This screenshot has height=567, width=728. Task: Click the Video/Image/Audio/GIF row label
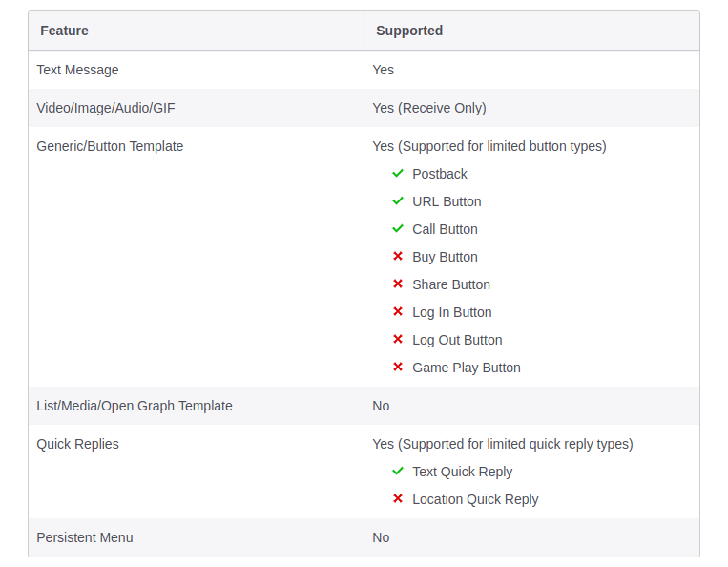point(106,108)
